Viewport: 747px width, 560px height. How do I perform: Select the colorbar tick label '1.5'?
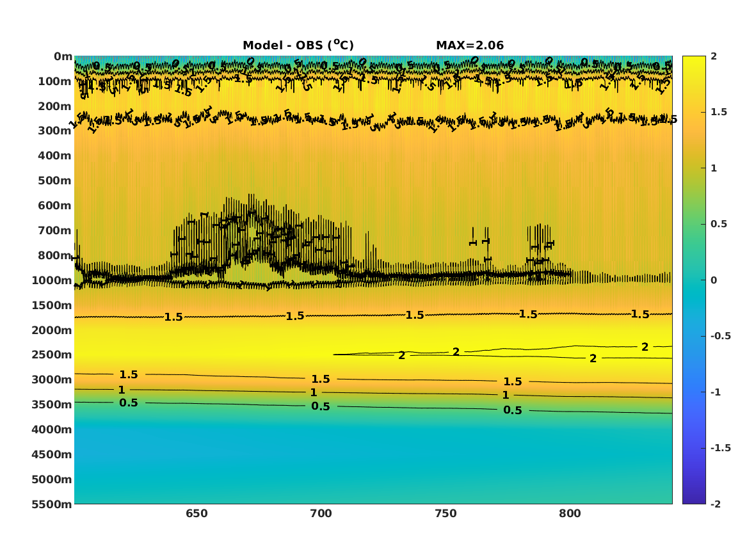click(719, 112)
